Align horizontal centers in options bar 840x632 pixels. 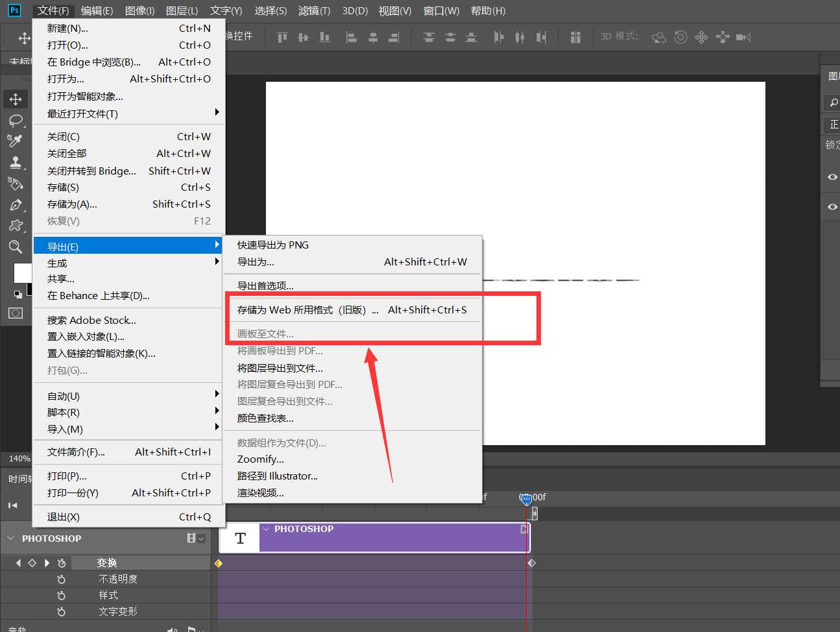click(x=373, y=37)
